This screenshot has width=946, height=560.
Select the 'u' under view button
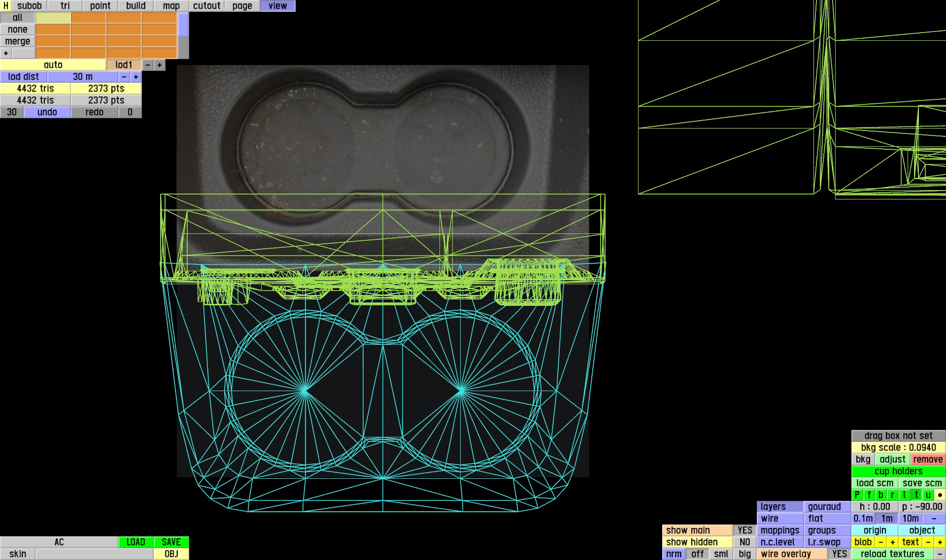[928, 495]
